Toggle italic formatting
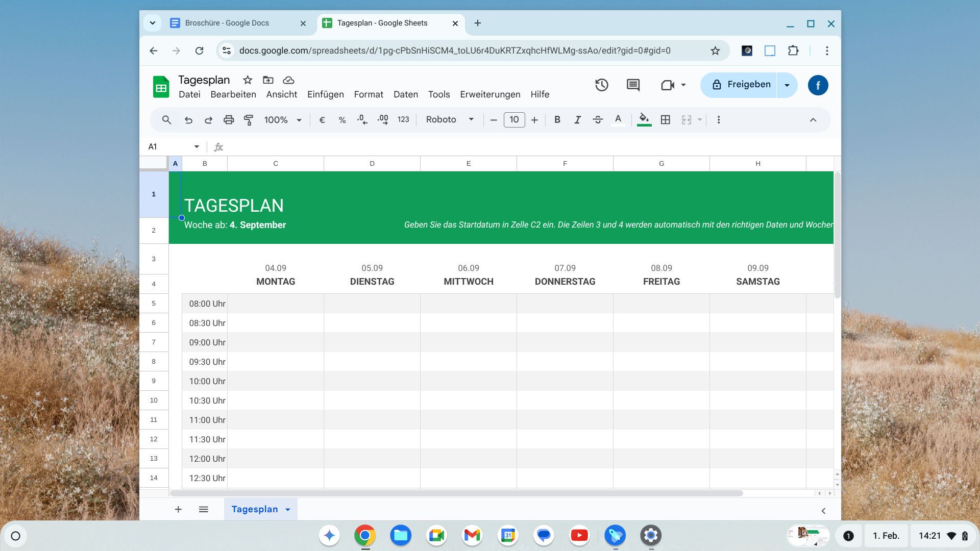980x551 pixels. [577, 120]
